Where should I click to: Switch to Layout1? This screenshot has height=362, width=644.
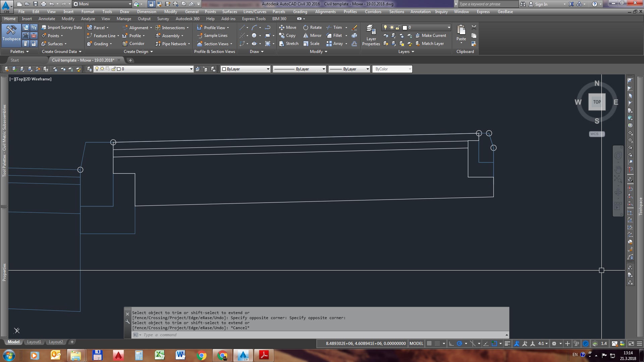pyautogui.click(x=34, y=342)
